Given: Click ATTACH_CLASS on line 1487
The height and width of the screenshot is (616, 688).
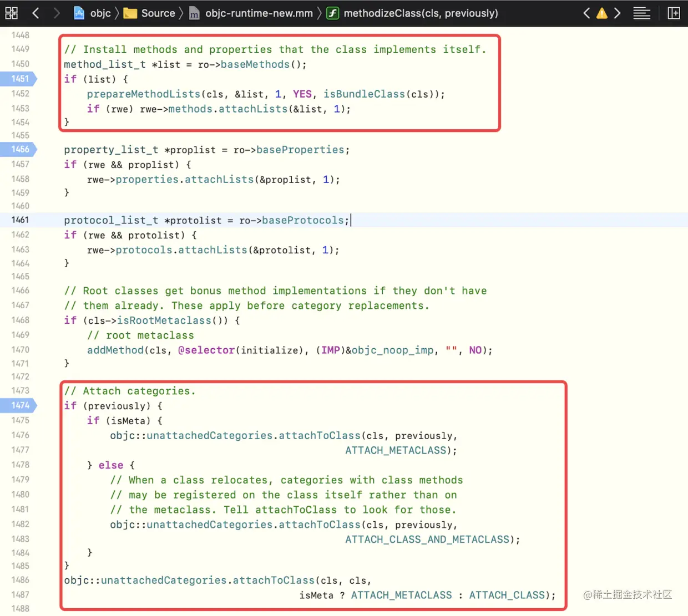Looking at the screenshot, I should tap(507, 595).
